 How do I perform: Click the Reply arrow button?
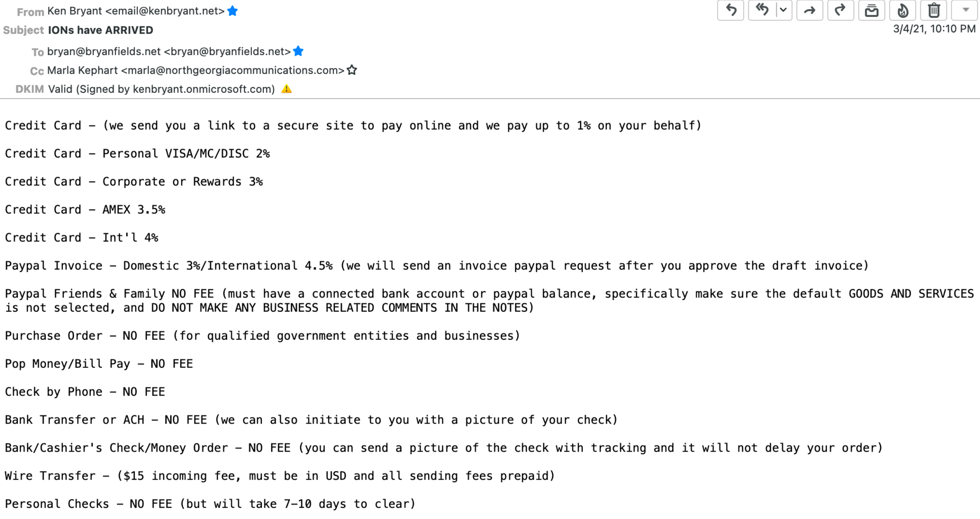[730, 10]
